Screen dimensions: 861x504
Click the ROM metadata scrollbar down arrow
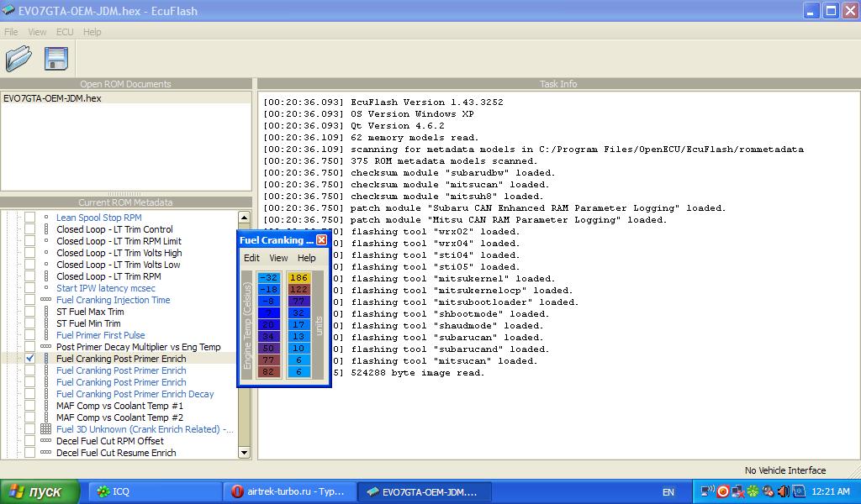coord(245,453)
